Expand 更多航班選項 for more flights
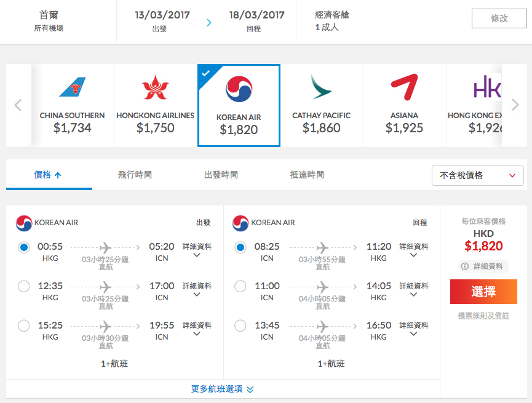This screenshot has height=403, width=532. [223, 389]
